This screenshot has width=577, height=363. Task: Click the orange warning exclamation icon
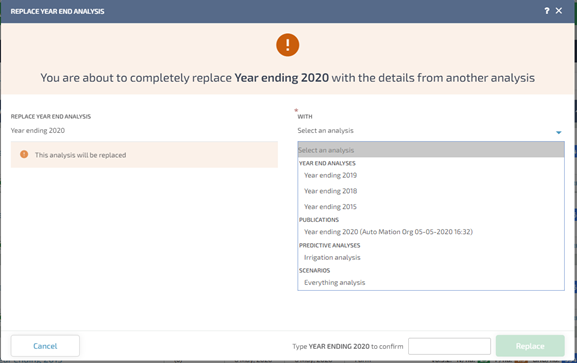point(287,45)
